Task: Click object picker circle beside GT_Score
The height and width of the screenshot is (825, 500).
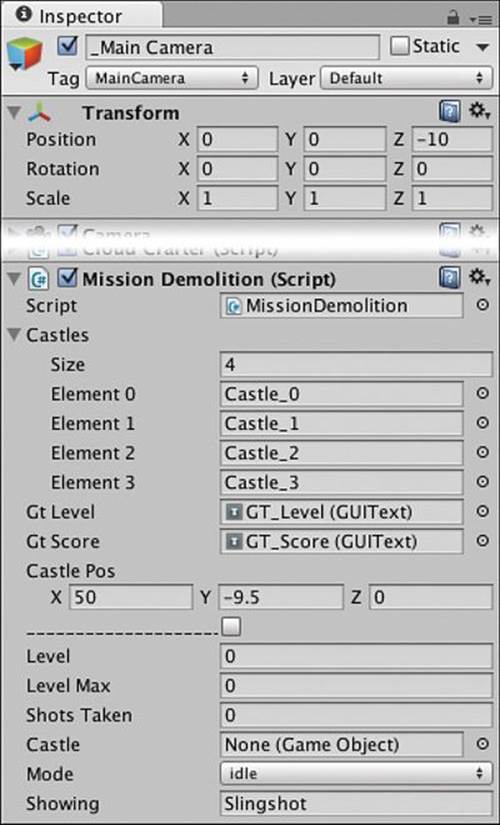Action: coord(482,541)
